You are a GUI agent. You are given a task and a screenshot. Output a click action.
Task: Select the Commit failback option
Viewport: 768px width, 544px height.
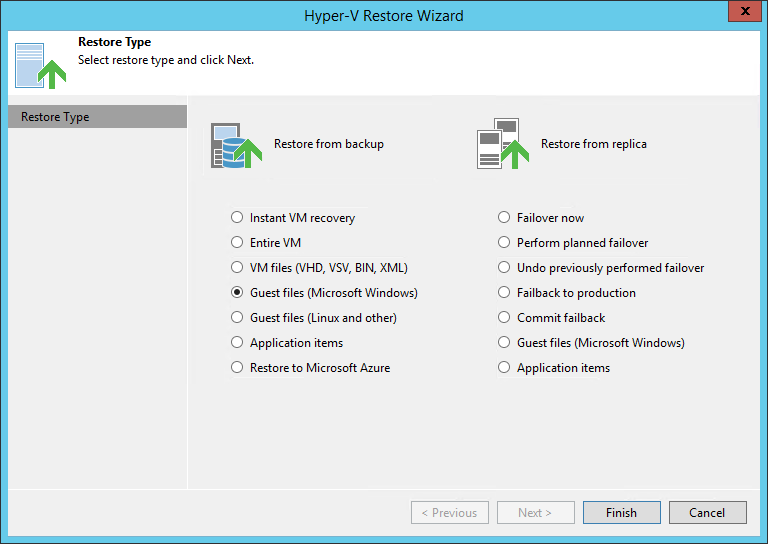[504, 318]
